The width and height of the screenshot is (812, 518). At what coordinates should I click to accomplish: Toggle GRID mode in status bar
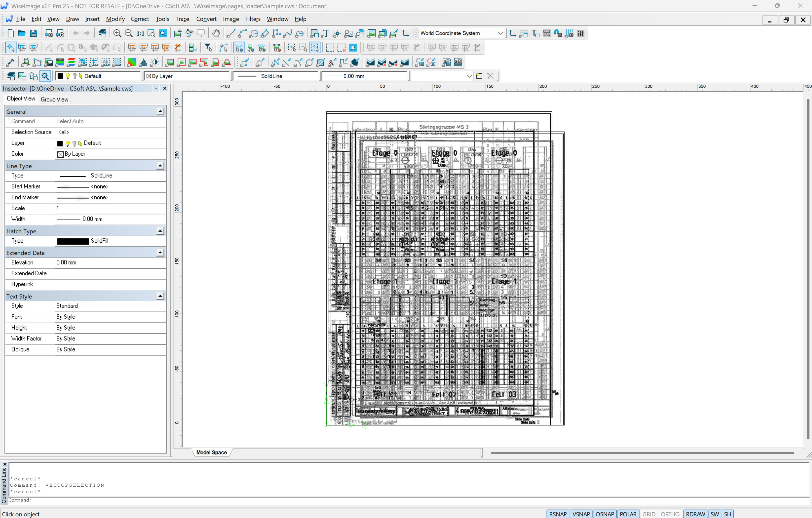click(x=648, y=514)
